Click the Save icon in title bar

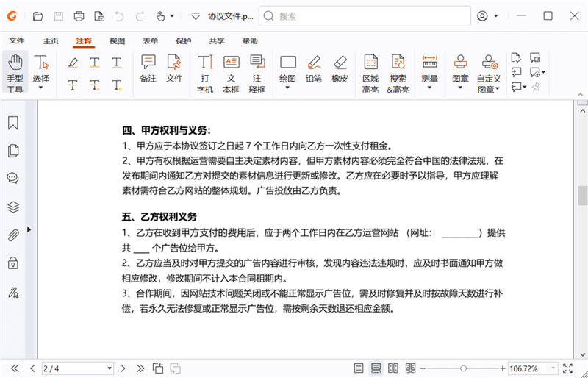point(59,16)
